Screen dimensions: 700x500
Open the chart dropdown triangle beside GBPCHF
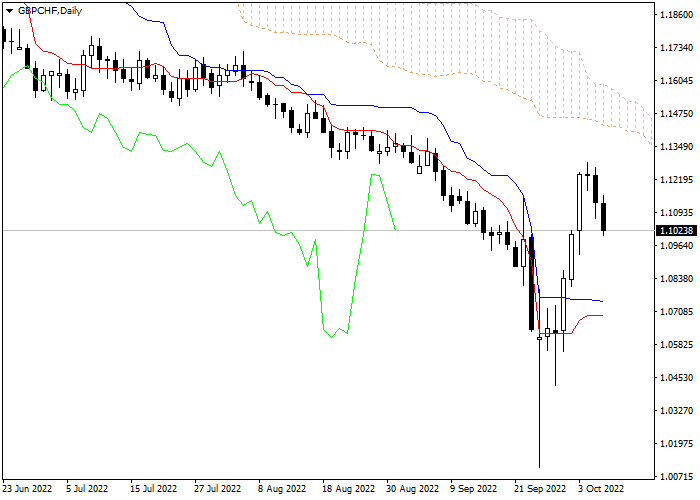(9, 11)
